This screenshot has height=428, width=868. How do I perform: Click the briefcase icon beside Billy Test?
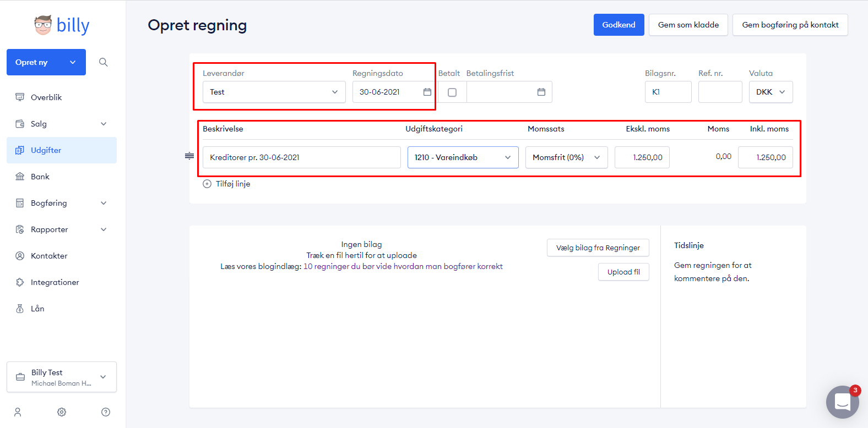[20, 377]
